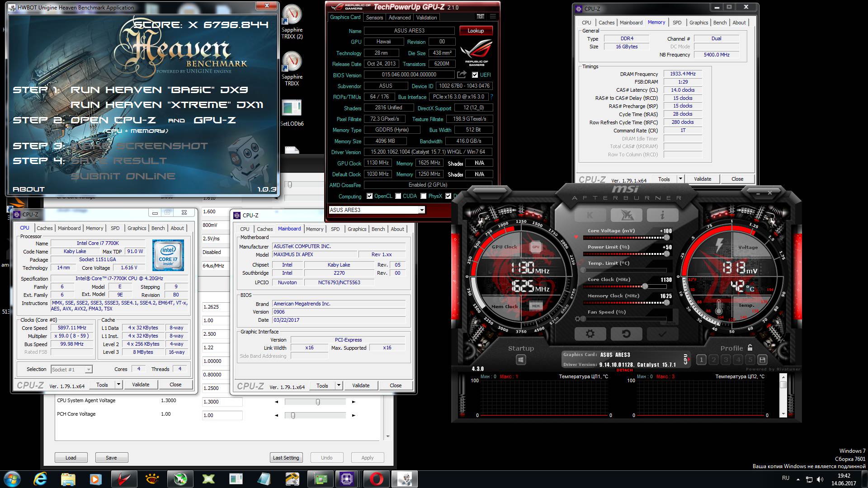Image resolution: width=868 pixels, height=488 pixels.
Task: Click the voltage link heart icon in Afterburner
Action: point(576,237)
